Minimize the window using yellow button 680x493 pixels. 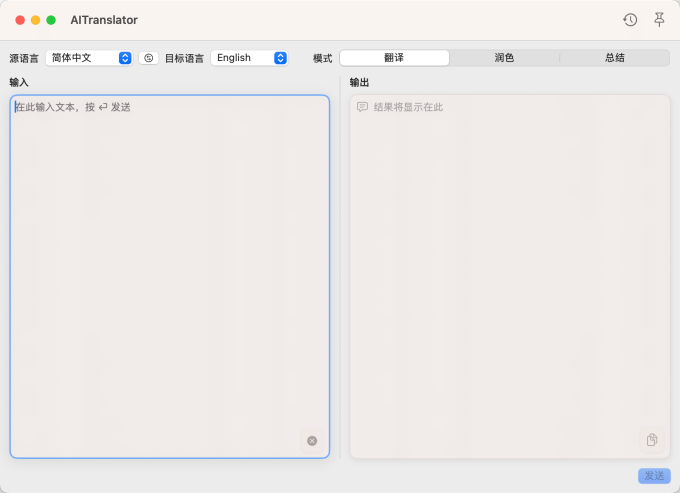pos(36,20)
